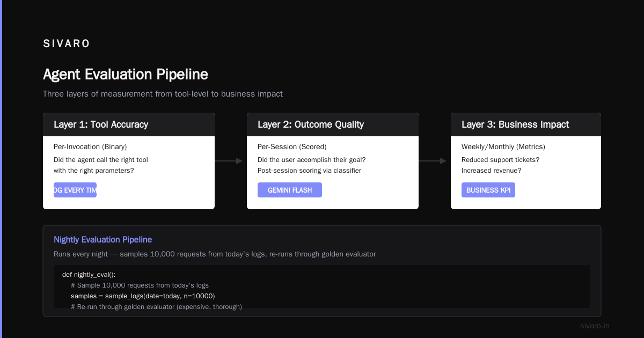Select the Layer 1: Tool Accuracy header

(129, 124)
